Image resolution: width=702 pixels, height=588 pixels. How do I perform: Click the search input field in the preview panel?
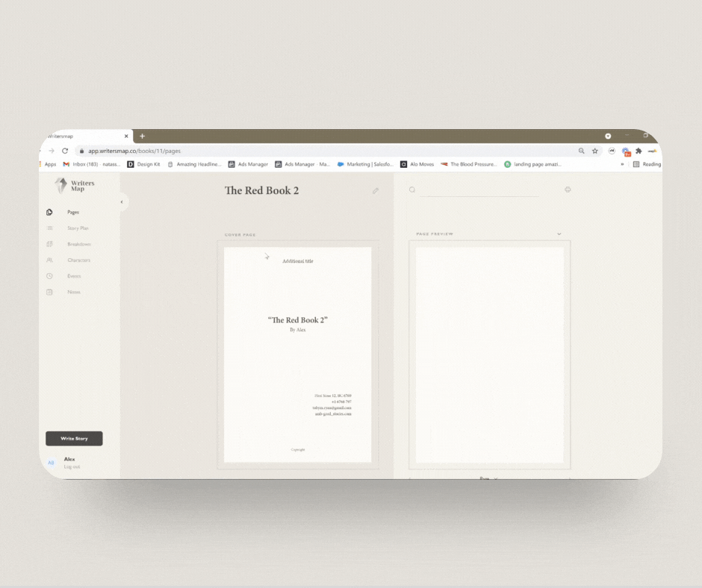(478, 193)
